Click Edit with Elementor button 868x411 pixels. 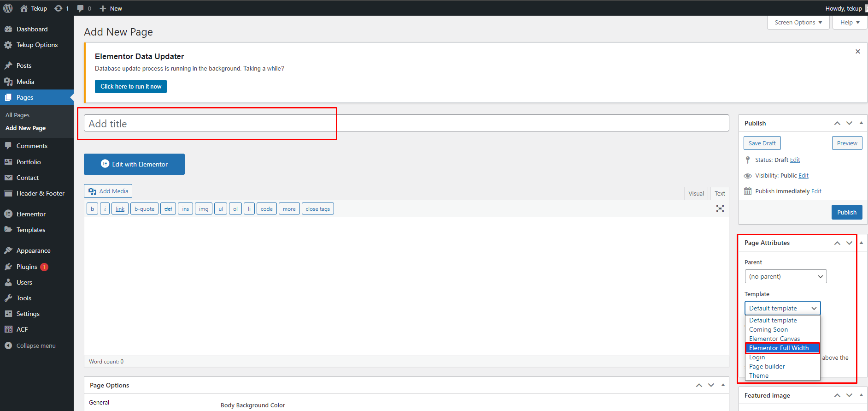[134, 164]
